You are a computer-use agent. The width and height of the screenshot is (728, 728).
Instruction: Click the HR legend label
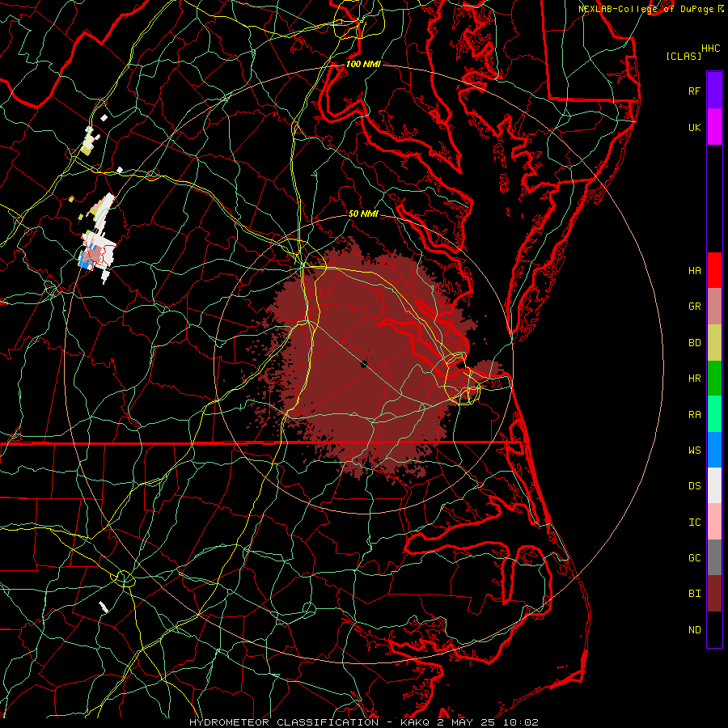coord(694,379)
